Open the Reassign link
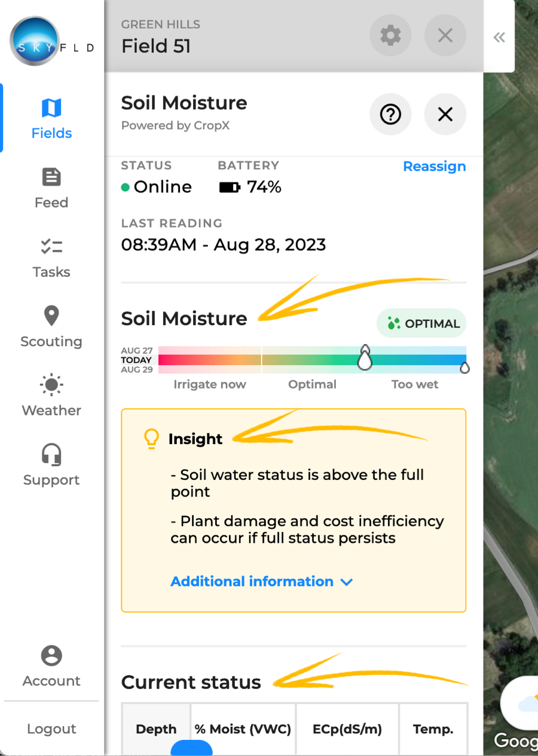 435,166
